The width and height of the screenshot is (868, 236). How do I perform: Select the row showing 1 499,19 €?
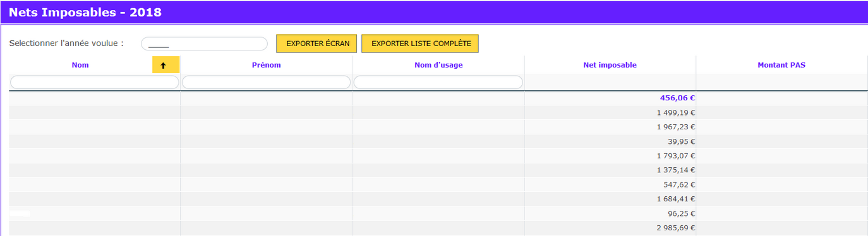point(438,113)
